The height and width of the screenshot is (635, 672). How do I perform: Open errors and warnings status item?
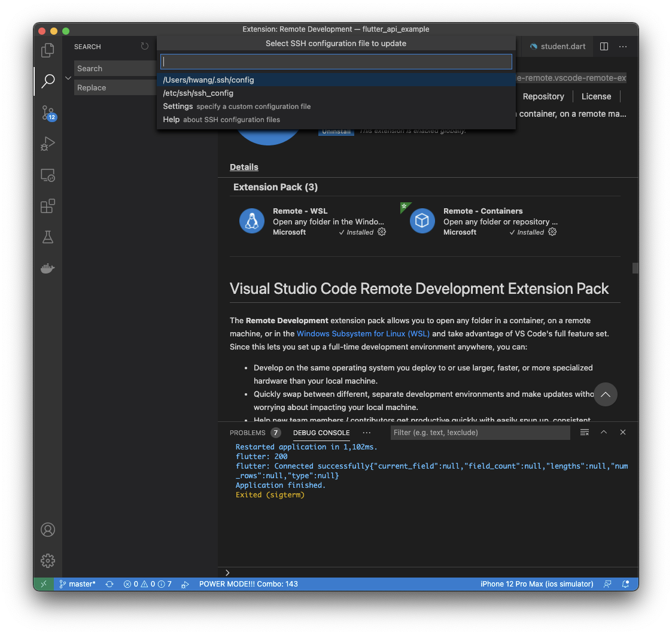[147, 584]
